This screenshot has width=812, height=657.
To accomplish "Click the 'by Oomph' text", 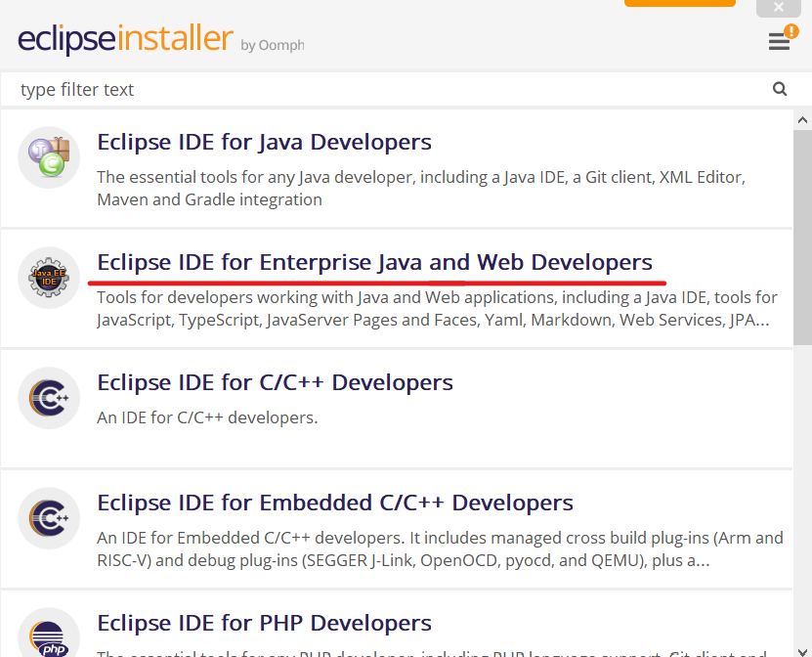I will 273,46.
